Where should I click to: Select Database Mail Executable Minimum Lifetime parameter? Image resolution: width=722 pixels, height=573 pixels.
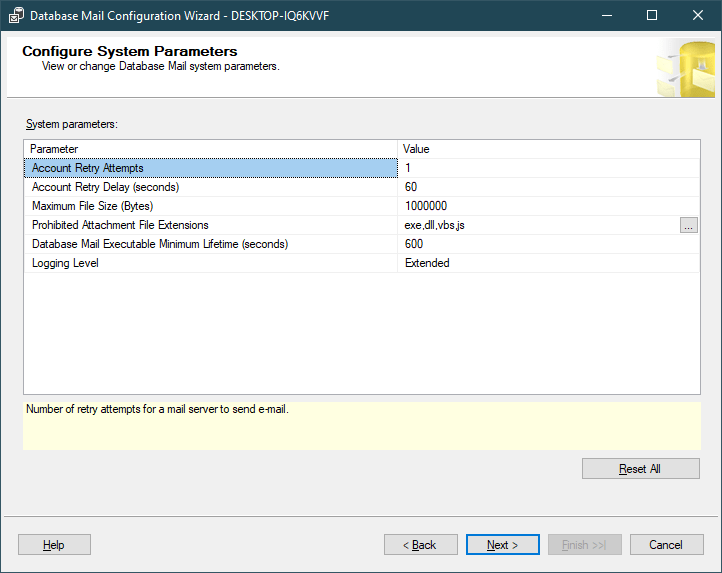[x=211, y=244]
